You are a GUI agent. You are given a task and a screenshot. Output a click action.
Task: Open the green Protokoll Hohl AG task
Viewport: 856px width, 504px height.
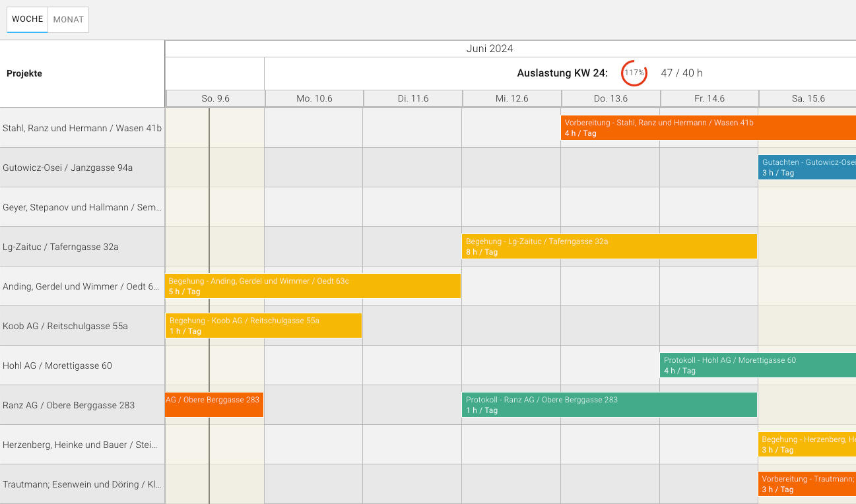pyautogui.click(x=757, y=365)
